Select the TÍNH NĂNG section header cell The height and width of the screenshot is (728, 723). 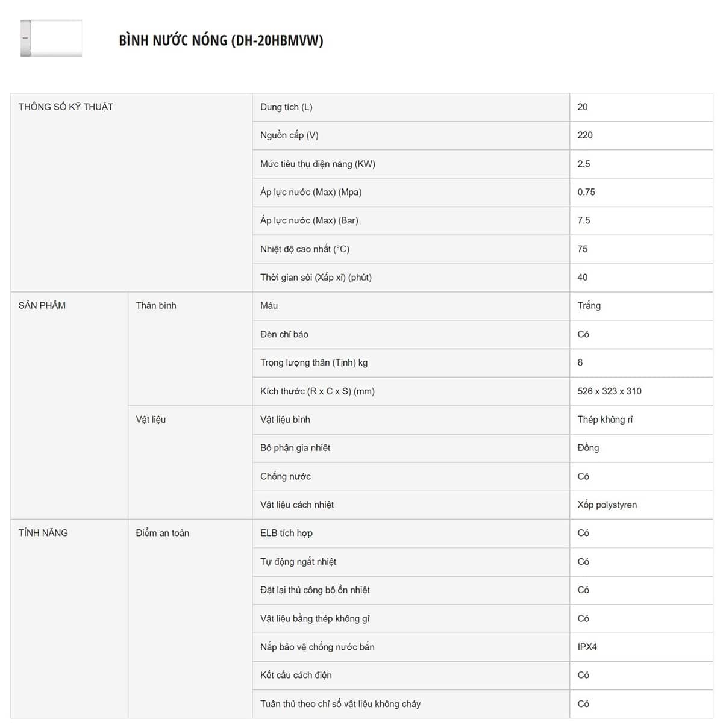43,533
